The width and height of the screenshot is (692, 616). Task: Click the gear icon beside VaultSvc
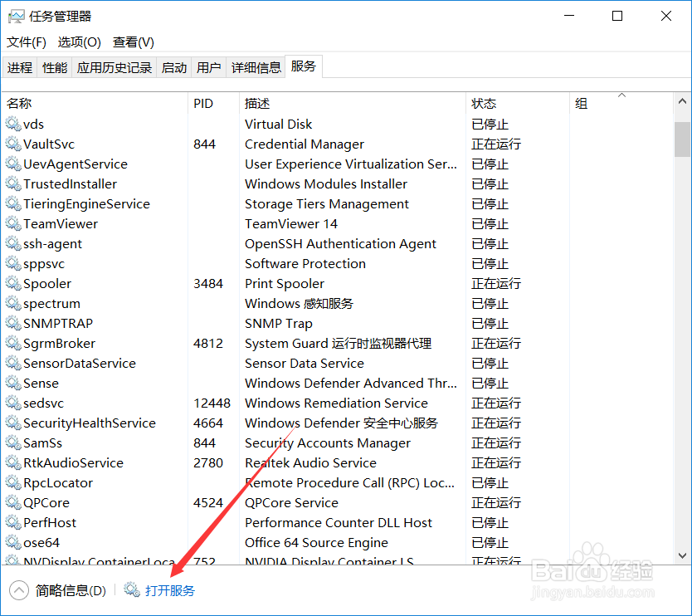[13, 144]
